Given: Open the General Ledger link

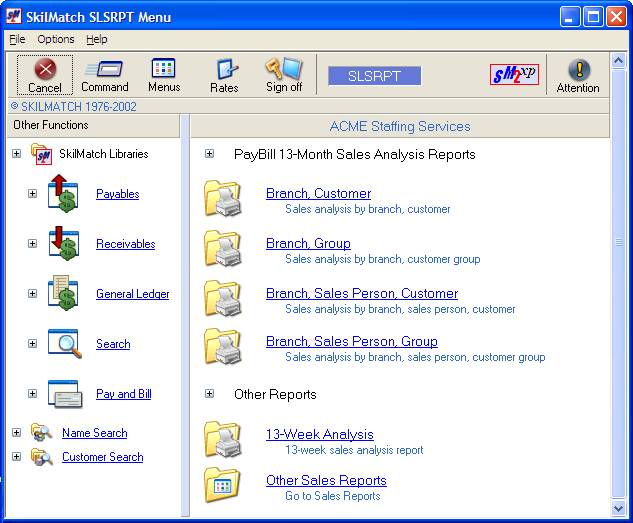Looking at the screenshot, I should pos(133,294).
